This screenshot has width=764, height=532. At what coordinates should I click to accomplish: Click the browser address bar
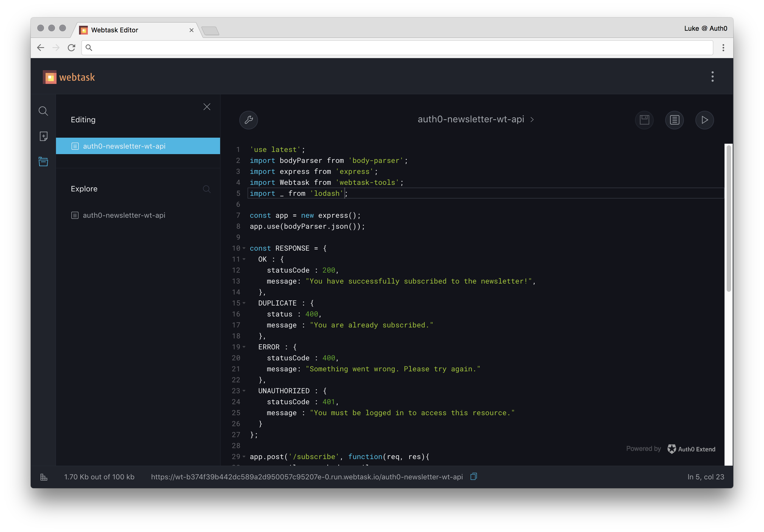click(x=397, y=47)
